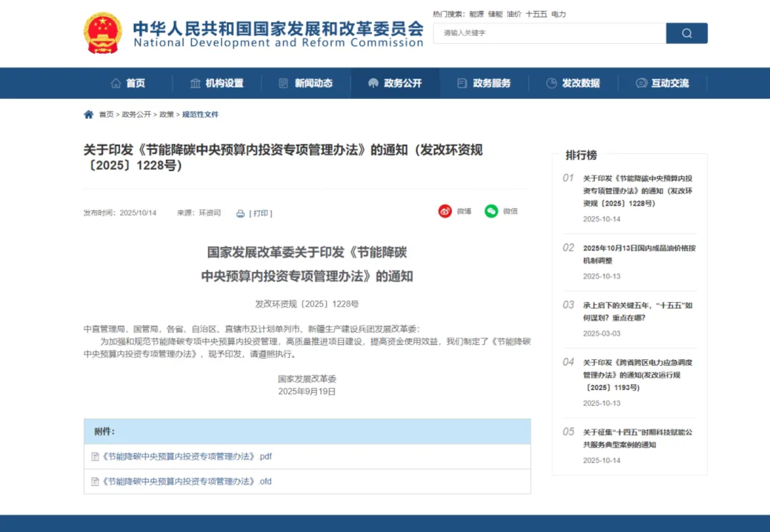Click the national emblem logo

103,33
